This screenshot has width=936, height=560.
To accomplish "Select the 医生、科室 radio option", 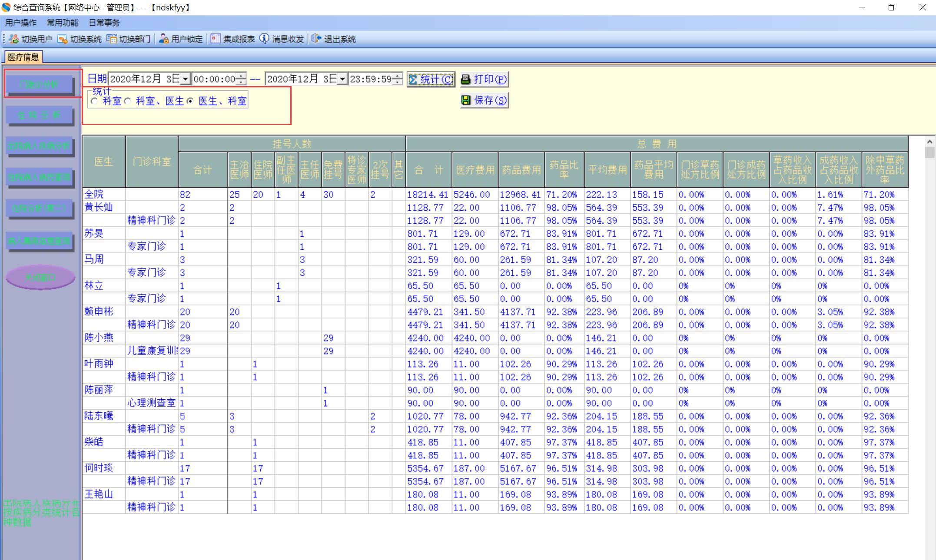I will pyautogui.click(x=190, y=101).
